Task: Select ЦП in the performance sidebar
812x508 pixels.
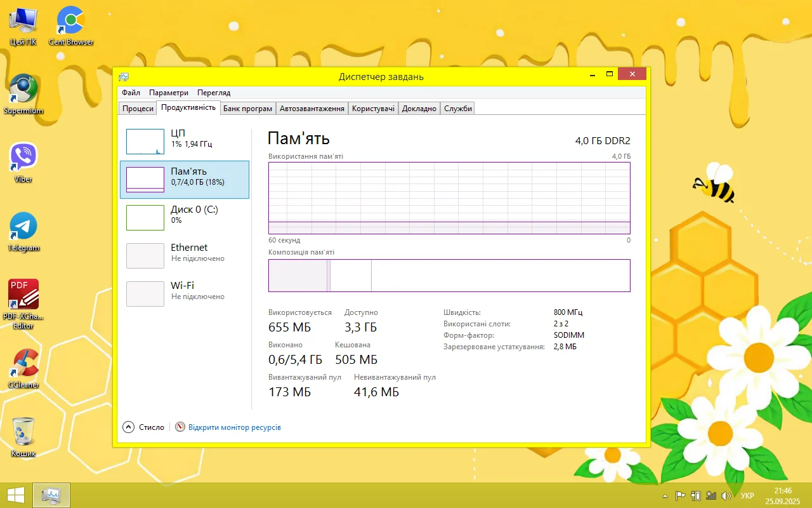Action: pos(184,141)
